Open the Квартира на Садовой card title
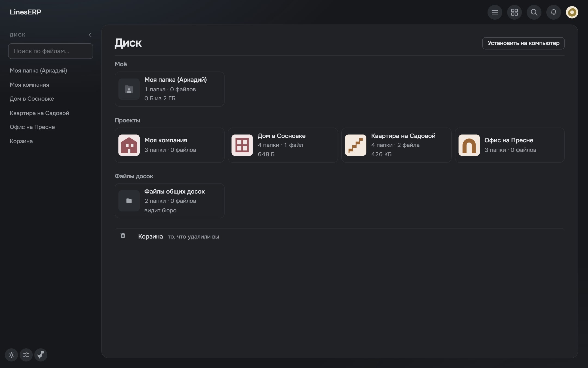Image resolution: width=588 pixels, height=368 pixels. coord(403,136)
